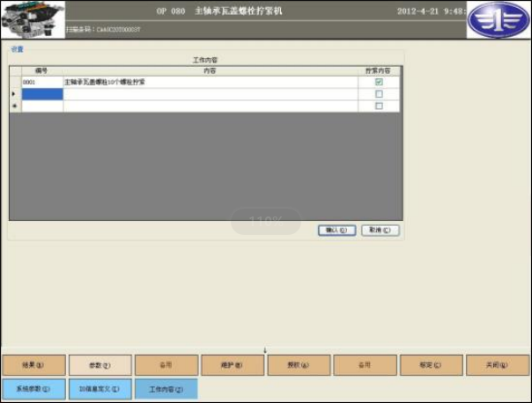The height and width of the screenshot is (403, 532).
Task: Click the scanned barcode text in header
Action: [103, 30]
